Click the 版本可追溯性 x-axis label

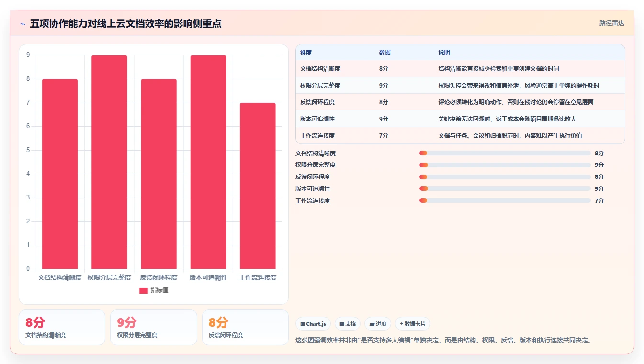click(x=208, y=277)
